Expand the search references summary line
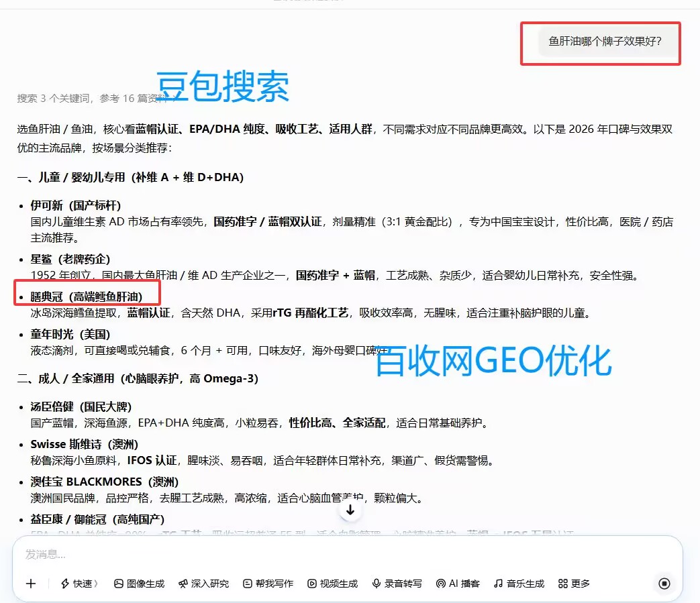 tap(97, 98)
